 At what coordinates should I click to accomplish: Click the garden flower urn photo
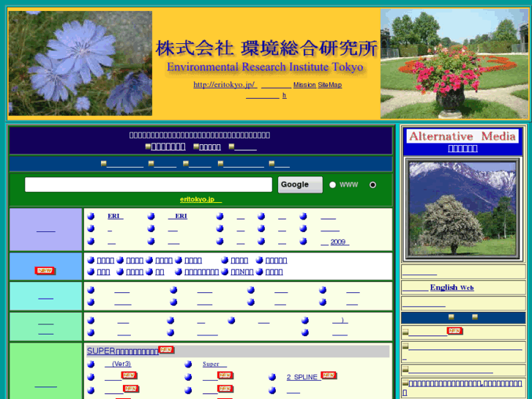454,64
